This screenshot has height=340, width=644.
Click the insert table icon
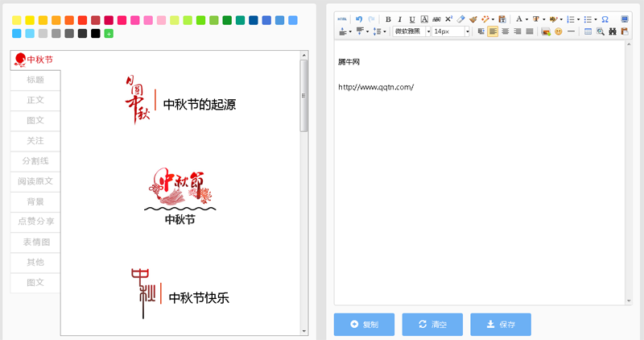[588, 31]
